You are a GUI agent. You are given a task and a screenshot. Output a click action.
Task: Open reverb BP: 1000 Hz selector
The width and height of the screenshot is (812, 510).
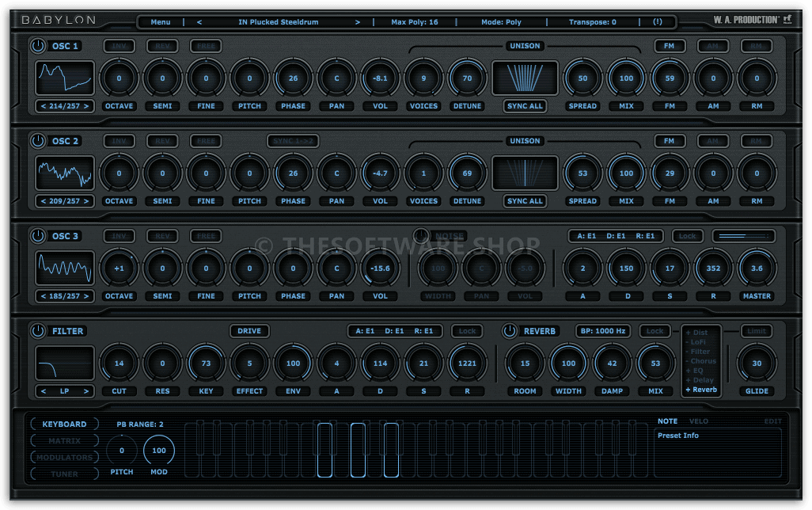coord(603,331)
